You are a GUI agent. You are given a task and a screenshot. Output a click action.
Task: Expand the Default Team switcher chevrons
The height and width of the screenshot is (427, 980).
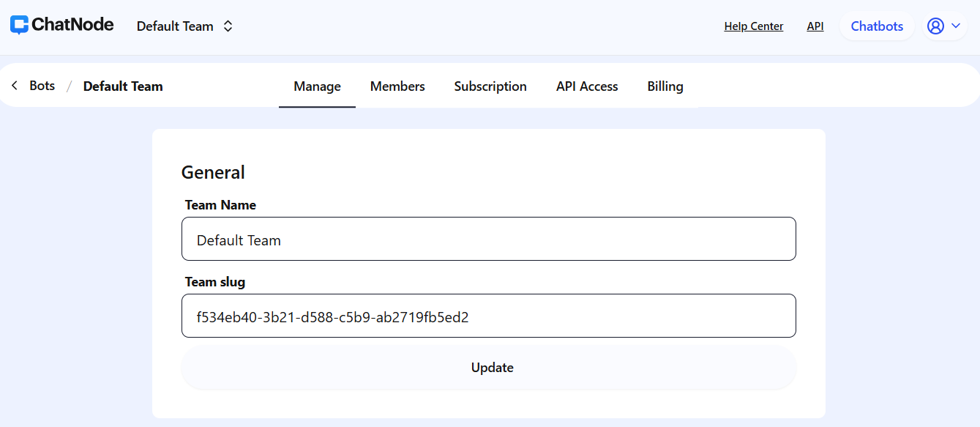pos(228,26)
